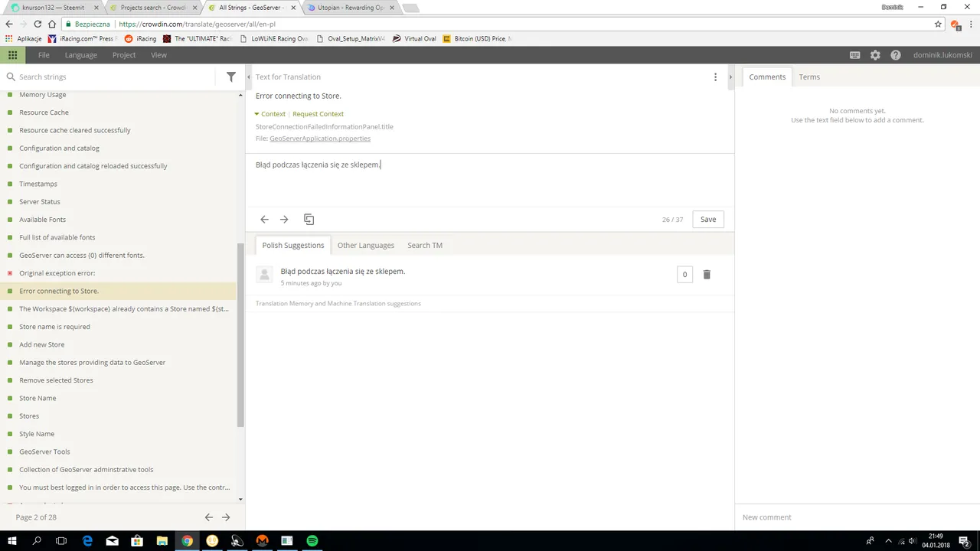
Task: Focus the Search strings field
Action: click(115, 77)
